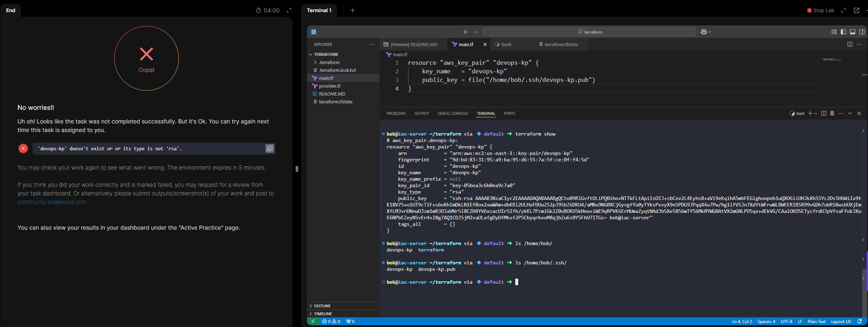Open the community.kodekloud.com link

click(52, 202)
